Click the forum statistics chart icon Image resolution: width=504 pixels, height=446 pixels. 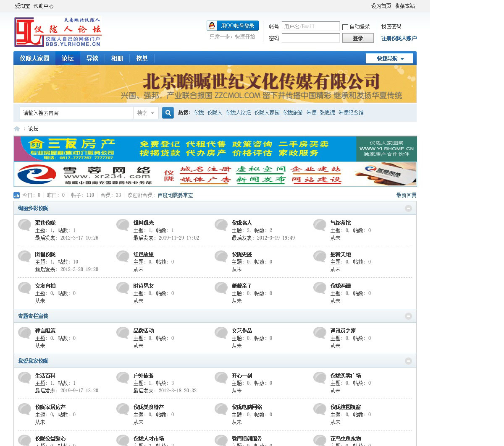point(17,195)
